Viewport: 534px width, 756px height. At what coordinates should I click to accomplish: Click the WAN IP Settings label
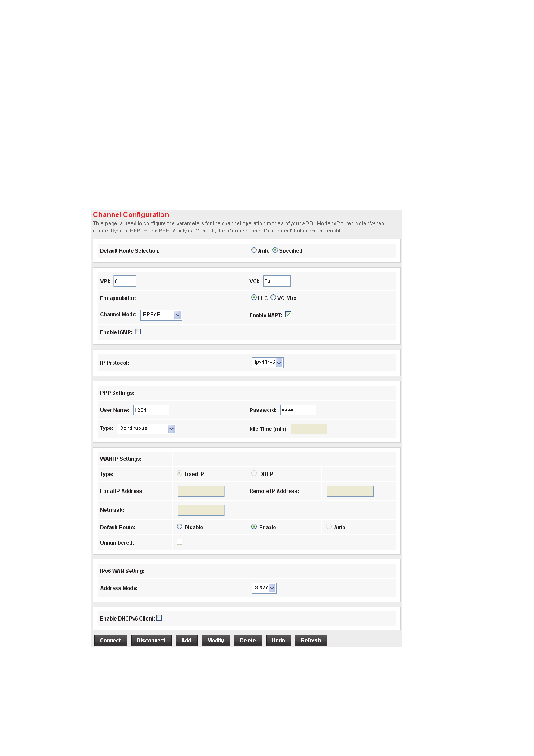[x=121, y=459]
